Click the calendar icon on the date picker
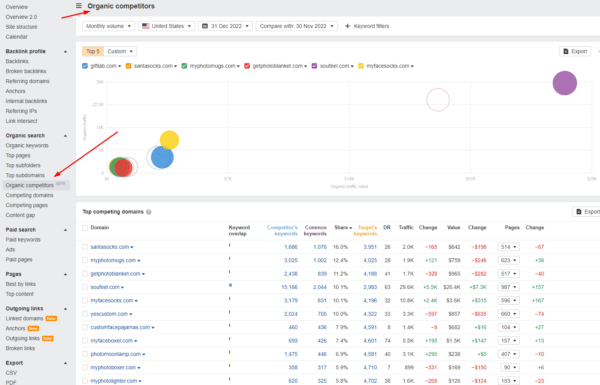 point(205,26)
